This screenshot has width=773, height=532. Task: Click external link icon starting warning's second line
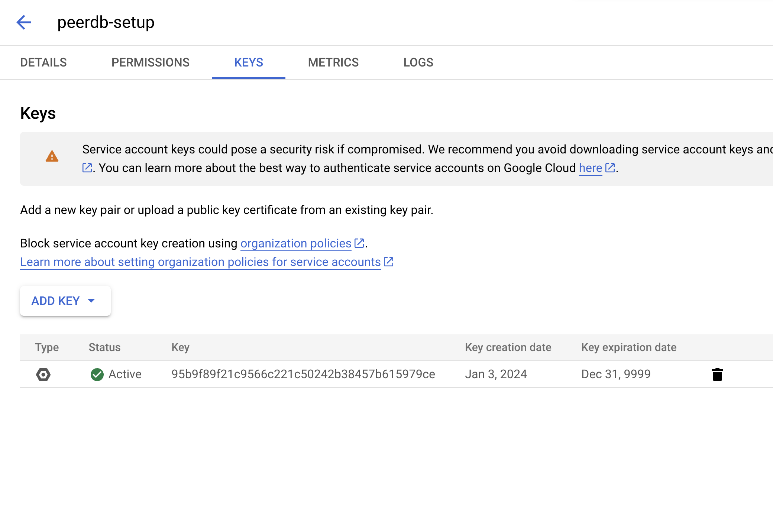pos(87,168)
